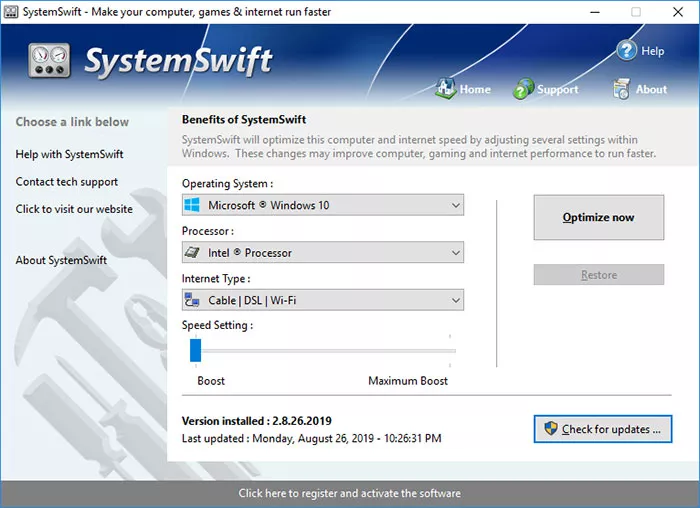Open Click to visit our website link

[74, 209]
